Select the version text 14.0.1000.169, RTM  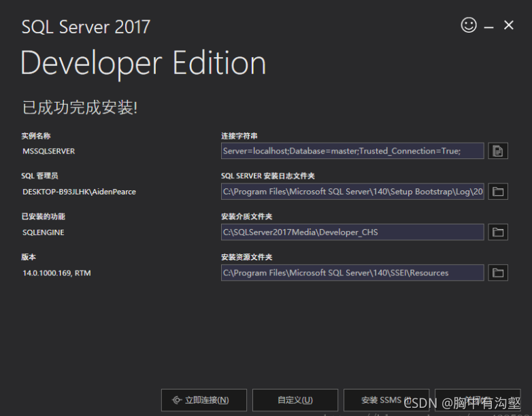[56, 273]
